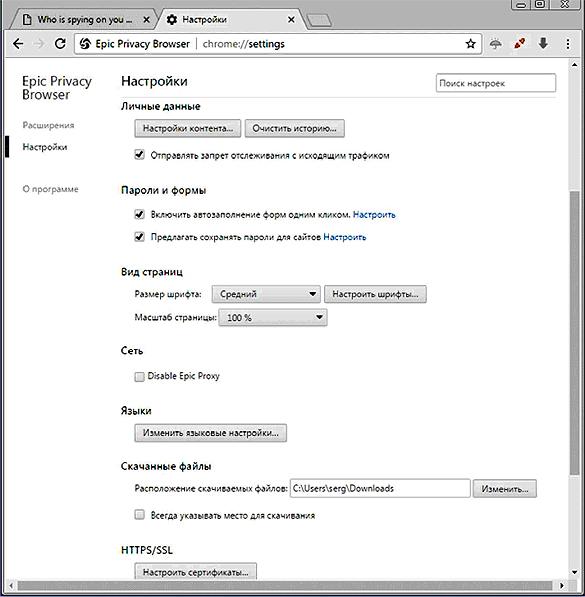Open the umbrella protection icon

click(x=495, y=44)
